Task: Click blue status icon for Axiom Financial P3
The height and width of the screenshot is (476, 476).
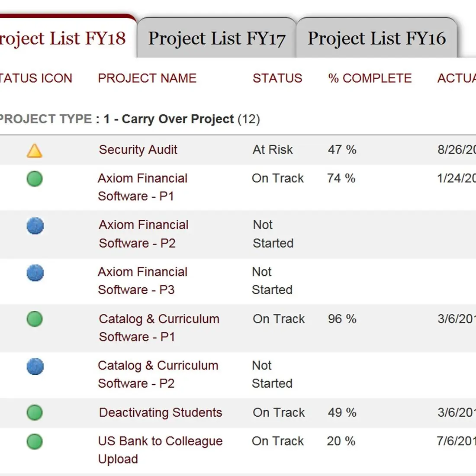Action: 35,273
